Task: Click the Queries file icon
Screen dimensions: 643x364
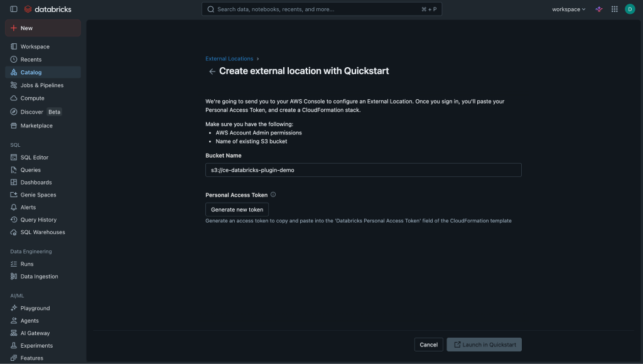Action: click(x=14, y=169)
